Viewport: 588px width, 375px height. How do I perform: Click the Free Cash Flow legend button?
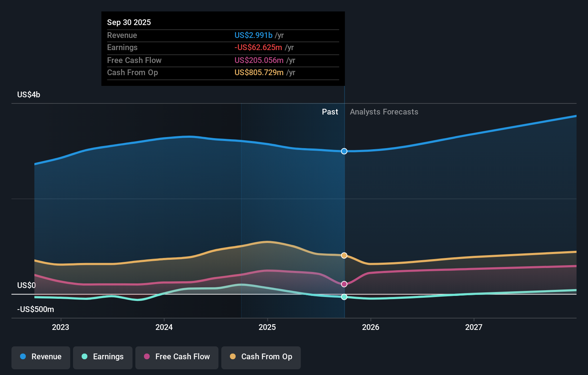(x=177, y=357)
